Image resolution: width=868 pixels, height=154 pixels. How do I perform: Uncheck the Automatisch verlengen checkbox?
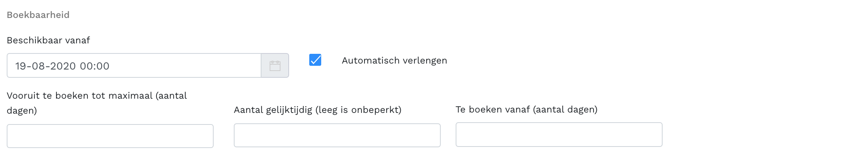point(315,60)
